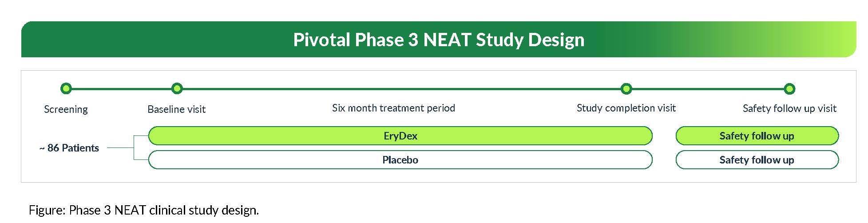Click Six month treatment period text
868x223 pixels.
pyautogui.click(x=393, y=108)
